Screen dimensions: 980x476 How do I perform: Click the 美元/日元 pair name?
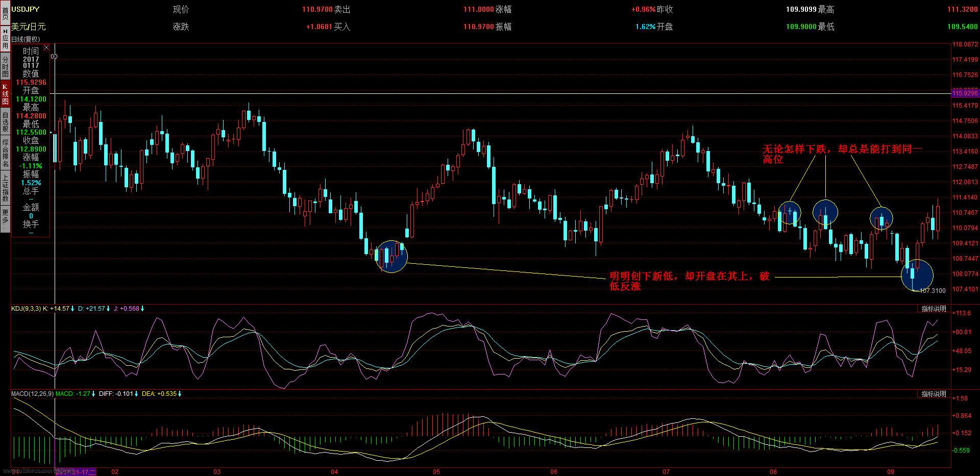29,27
